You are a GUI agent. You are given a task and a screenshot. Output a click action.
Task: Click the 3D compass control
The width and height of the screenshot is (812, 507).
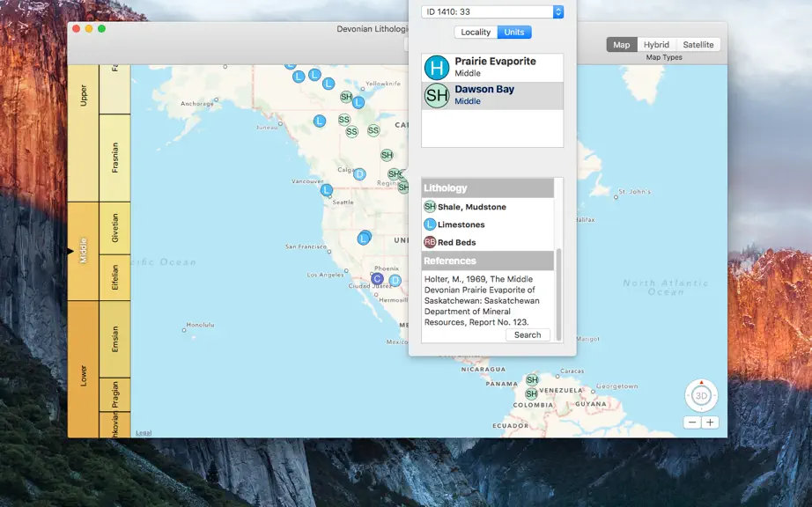click(x=701, y=396)
